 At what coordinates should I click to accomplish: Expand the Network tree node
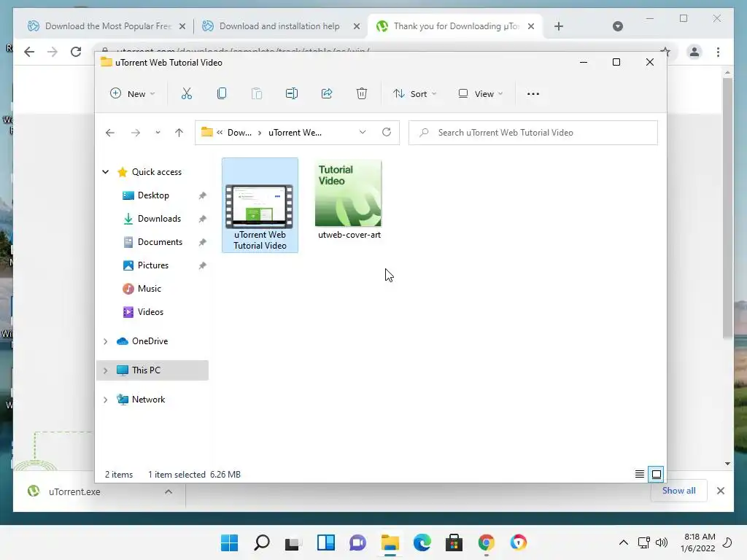point(106,400)
